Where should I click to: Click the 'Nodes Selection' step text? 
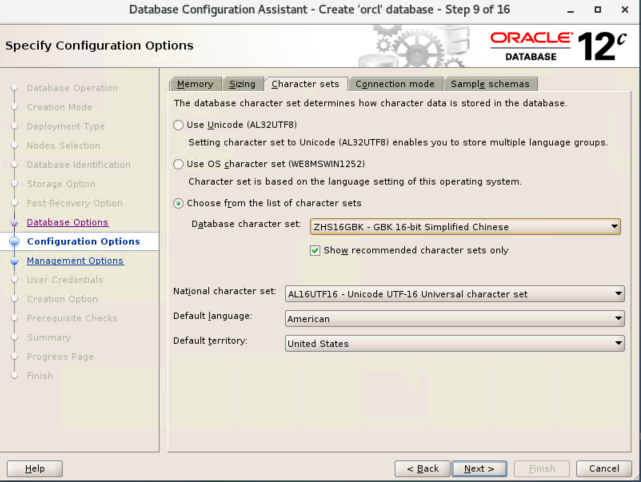63,146
